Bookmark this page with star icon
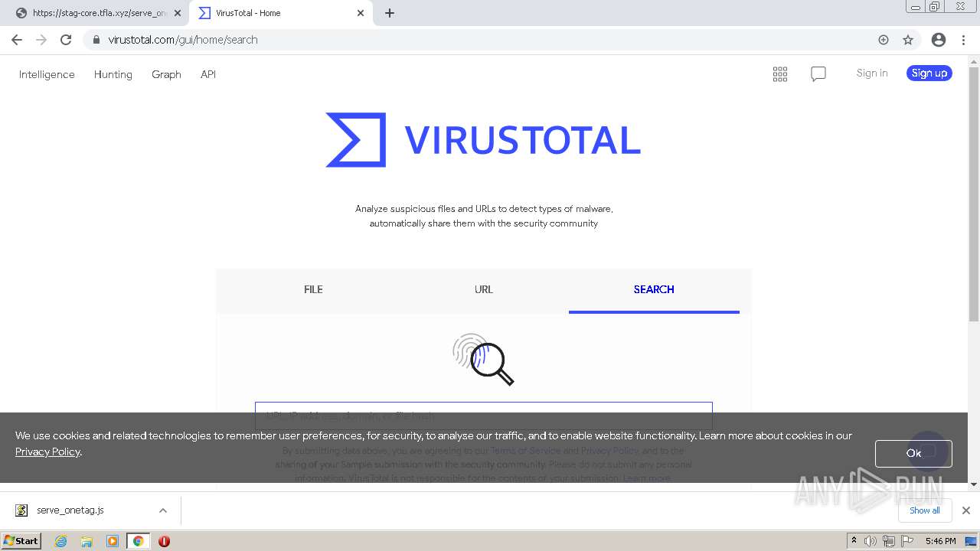 908,40
